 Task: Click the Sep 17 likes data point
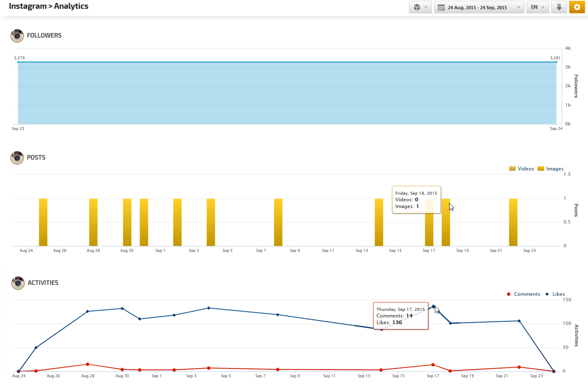tap(433, 306)
